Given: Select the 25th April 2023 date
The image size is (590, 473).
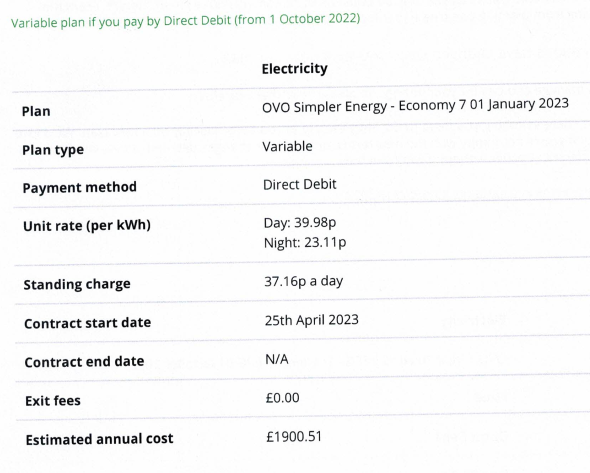Looking at the screenshot, I should click(x=312, y=320).
